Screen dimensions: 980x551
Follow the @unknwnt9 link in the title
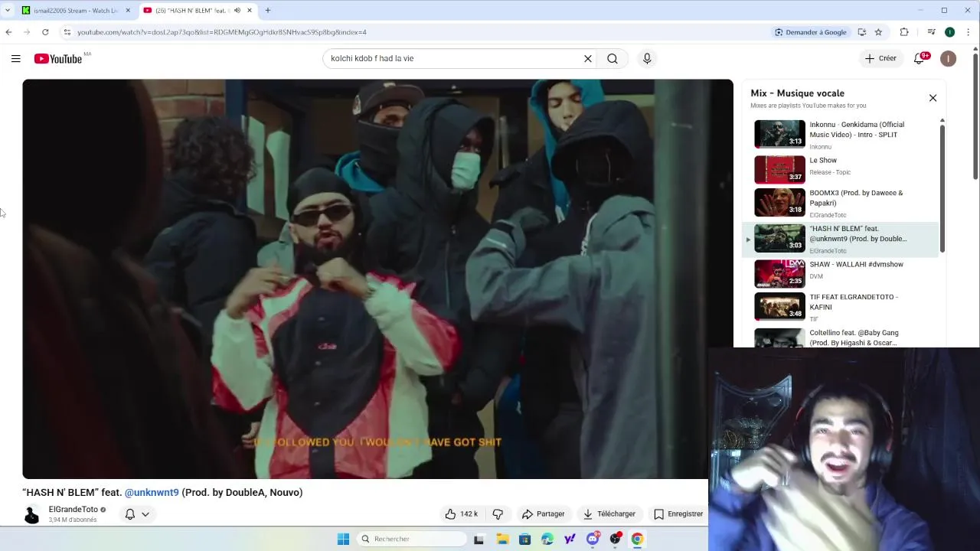coord(152,492)
